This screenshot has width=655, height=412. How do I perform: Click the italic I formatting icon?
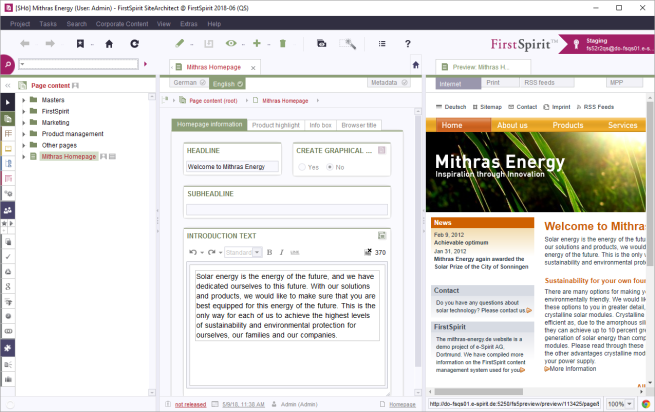point(282,252)
